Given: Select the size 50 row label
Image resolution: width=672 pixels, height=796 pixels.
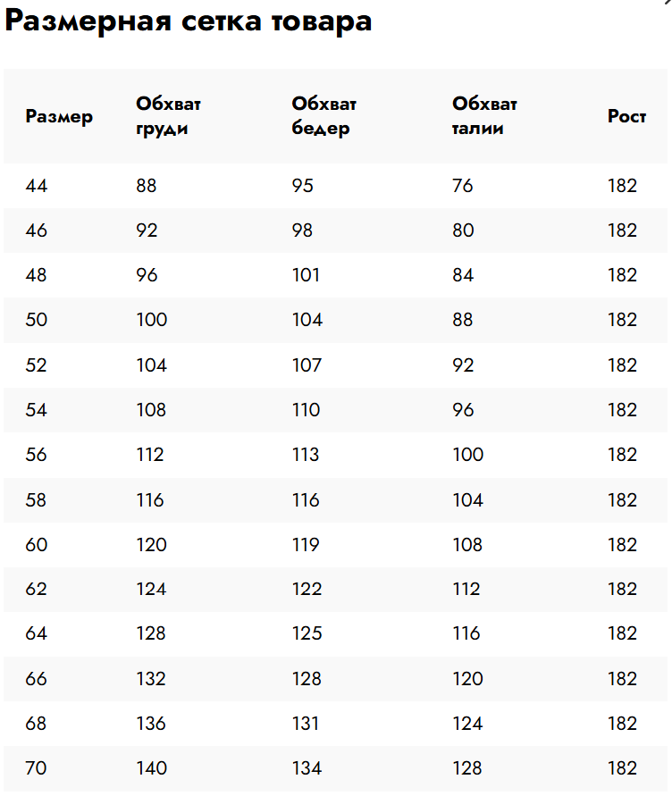Looking at the screenshot, I should 36,320.
